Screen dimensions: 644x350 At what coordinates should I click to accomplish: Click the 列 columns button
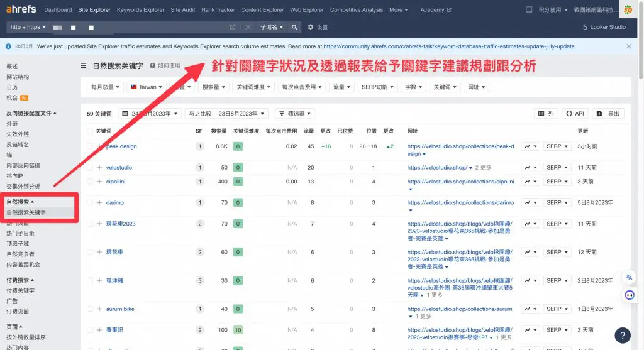[546, 114]
